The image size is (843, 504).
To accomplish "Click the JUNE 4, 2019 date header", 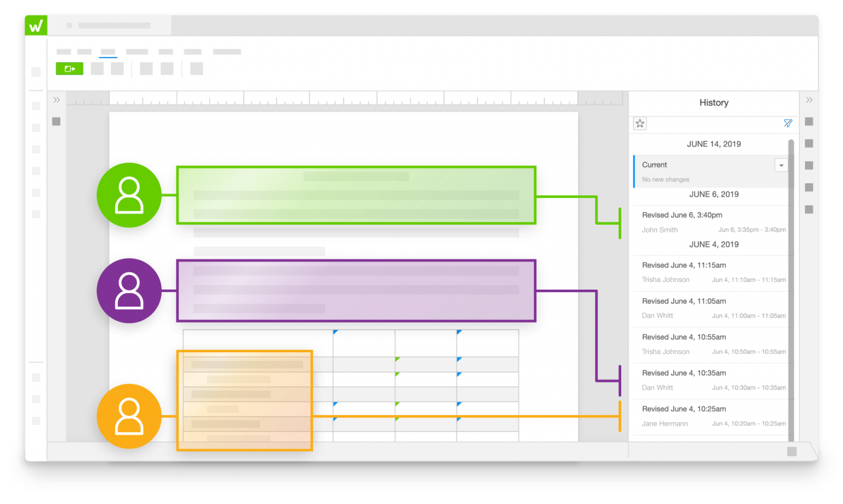I will (x=713, y=244).
